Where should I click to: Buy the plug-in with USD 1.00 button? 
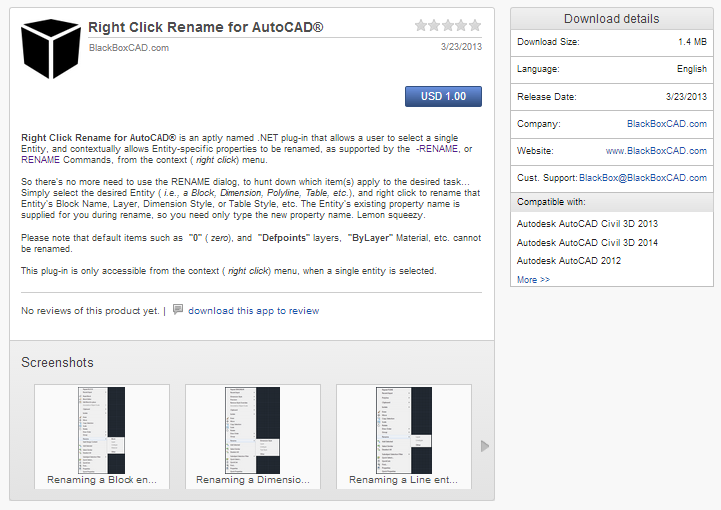pyautogui.click(x=443, y=97)
